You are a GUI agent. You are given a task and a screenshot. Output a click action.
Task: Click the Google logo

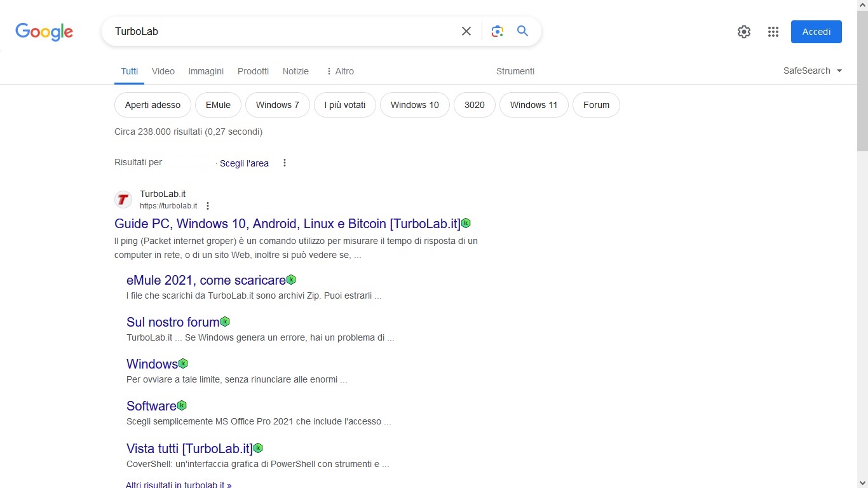[44, 32]
